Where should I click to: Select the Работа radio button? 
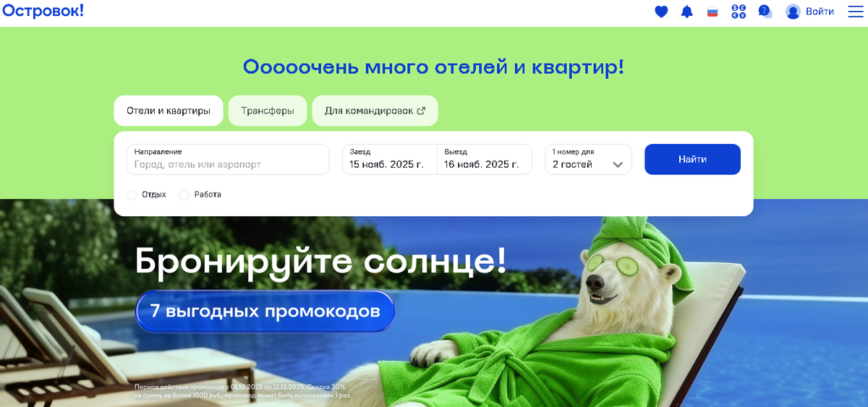(184, 194)
